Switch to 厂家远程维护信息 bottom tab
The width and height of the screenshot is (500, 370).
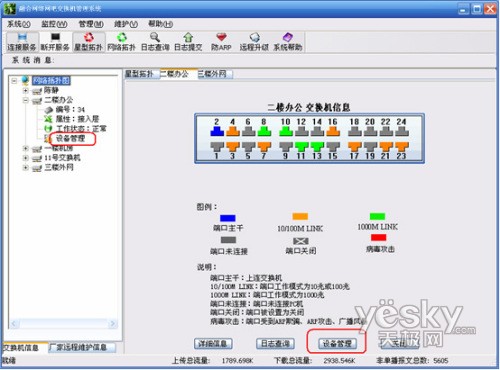click(82, 348)
